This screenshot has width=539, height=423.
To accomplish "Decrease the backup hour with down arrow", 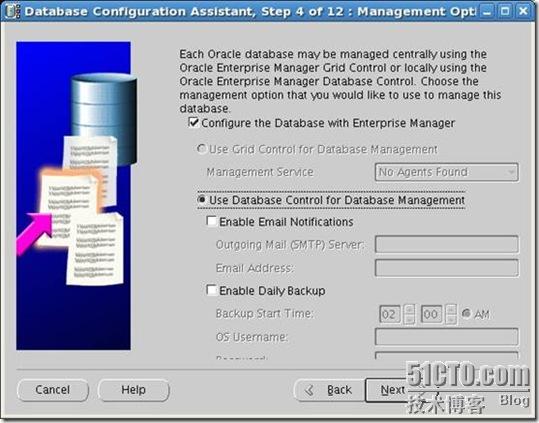I will pyautogui.click(x=409, y=319).
